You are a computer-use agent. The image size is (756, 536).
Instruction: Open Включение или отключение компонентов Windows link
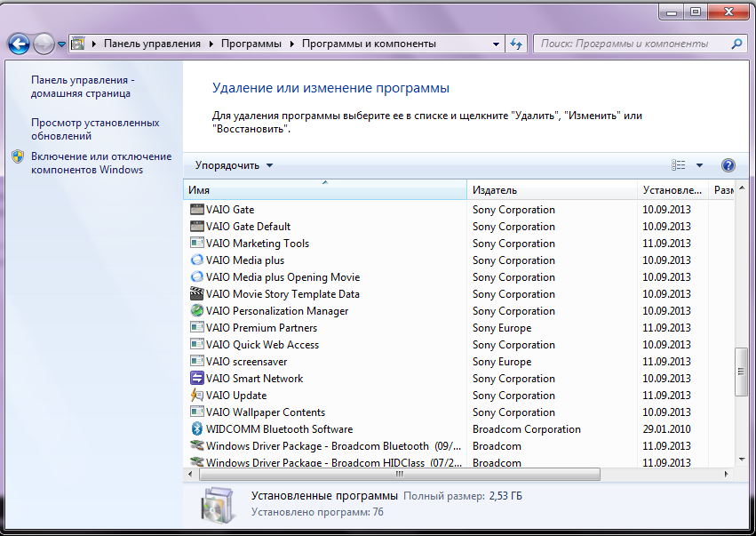101,163
